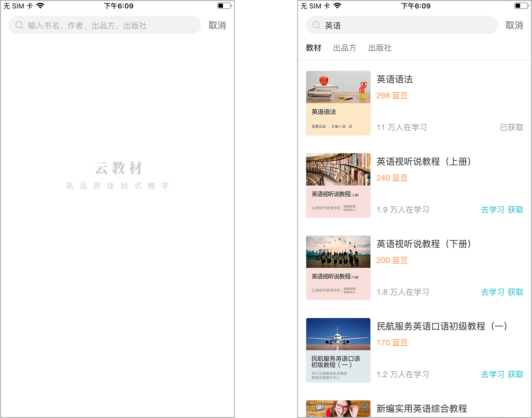
Task: Open the 英语语法 book cover thumbnail
Action: (x=338, y=103)
